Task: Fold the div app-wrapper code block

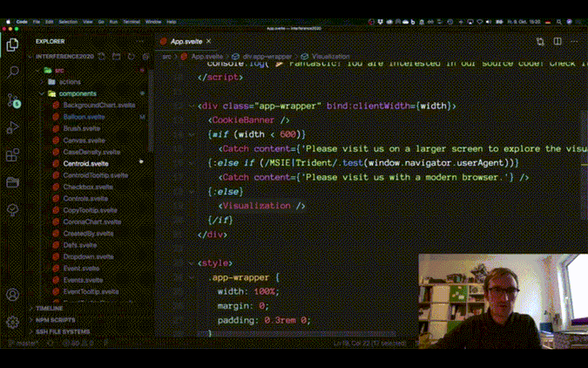Action: point(192,106)
